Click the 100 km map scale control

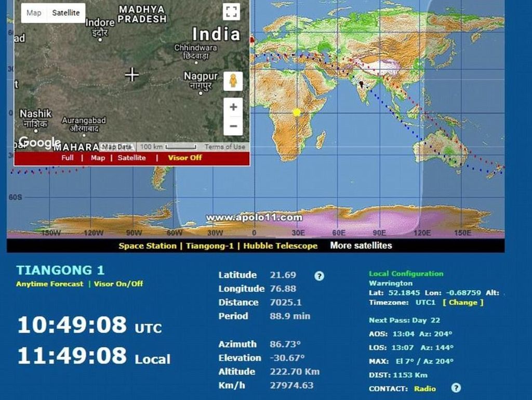point(168,147)
